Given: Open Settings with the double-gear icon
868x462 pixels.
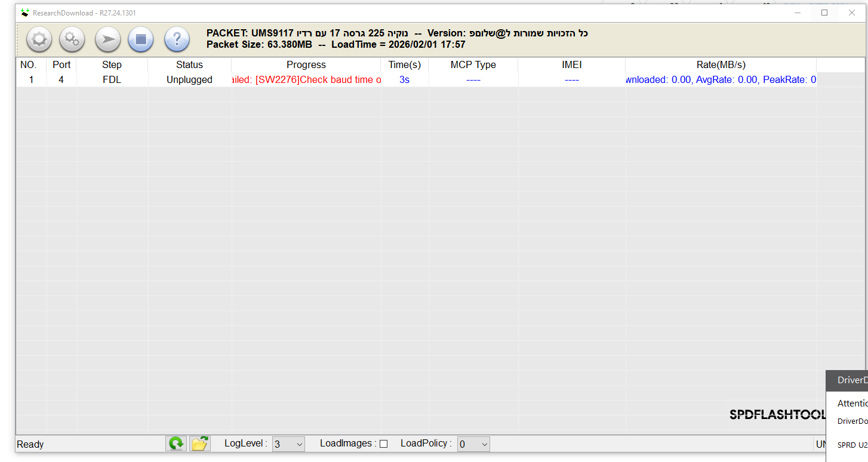Looking at the screenshot, I should (72, 39).
